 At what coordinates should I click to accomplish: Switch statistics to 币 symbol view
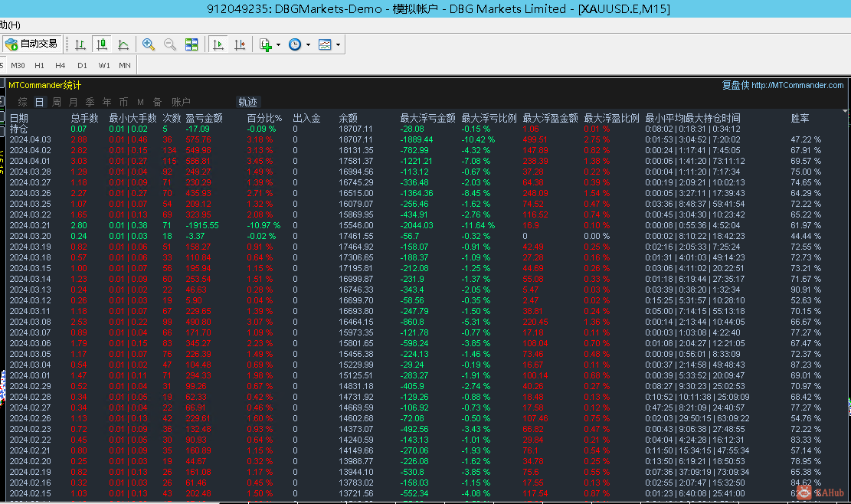click(x=124, y=102)
